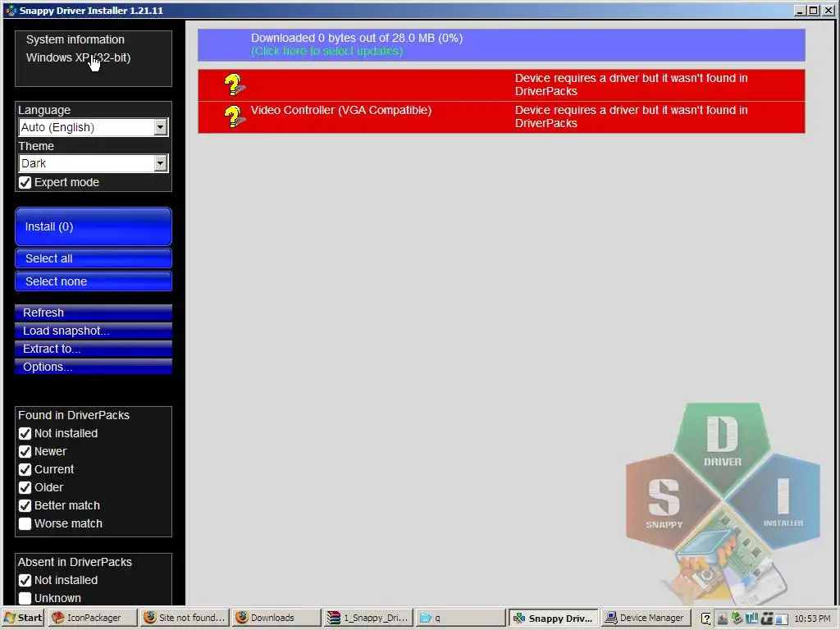Click the download progress bar
The image size is (840, 630).
click(x=501, y=45)
